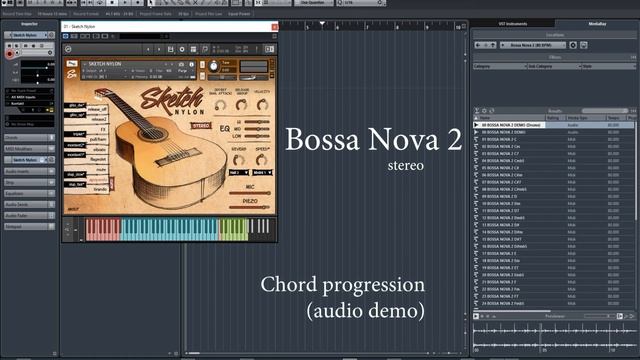Open Kontakt settings gear icon
640x360 pixels.
pyautogui.click(x=182, y=49)
